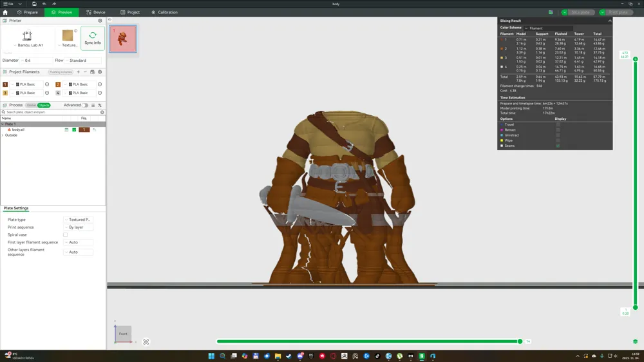Open the Plate type dropdown
The height and width of the screenshot is (362, 644).
point(78,220)
